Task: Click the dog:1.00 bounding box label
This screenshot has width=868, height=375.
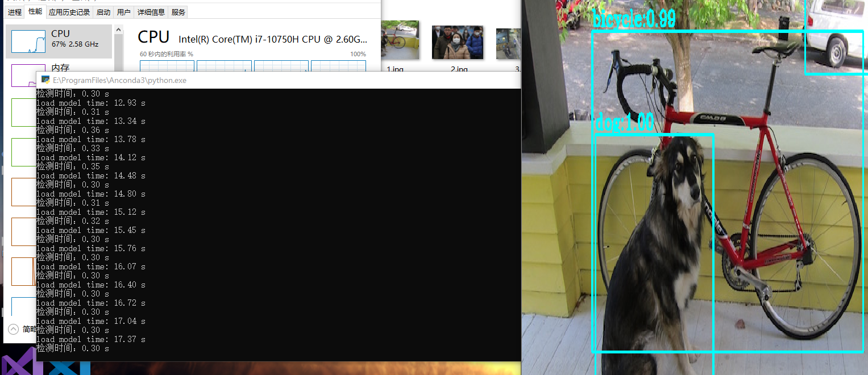Action: click(x=624, y=121)
